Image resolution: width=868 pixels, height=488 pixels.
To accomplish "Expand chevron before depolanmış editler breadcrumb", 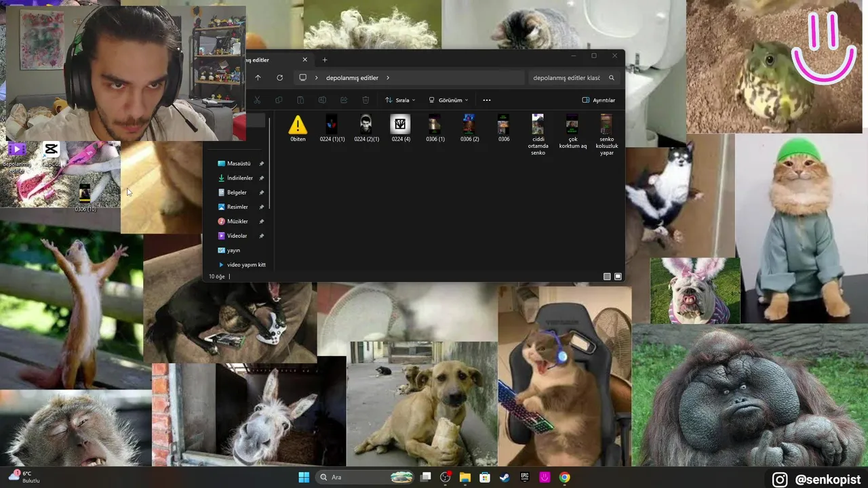I will click(x=316, y=78).
